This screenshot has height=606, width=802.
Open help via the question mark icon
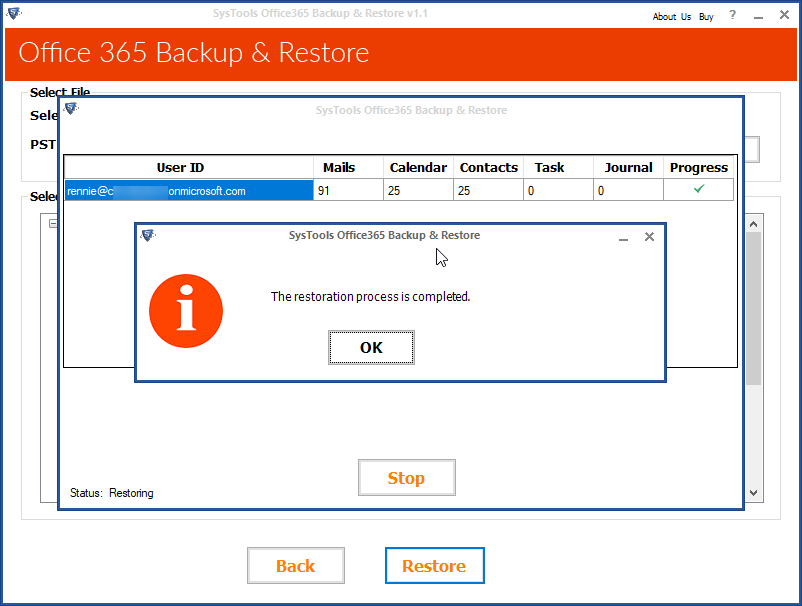(x=731, y=16)
